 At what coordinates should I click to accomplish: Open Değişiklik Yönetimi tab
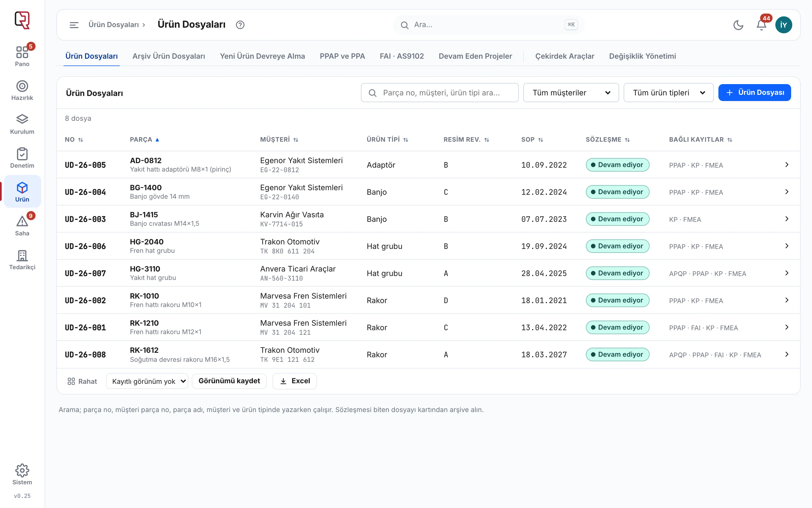(642, 56)
